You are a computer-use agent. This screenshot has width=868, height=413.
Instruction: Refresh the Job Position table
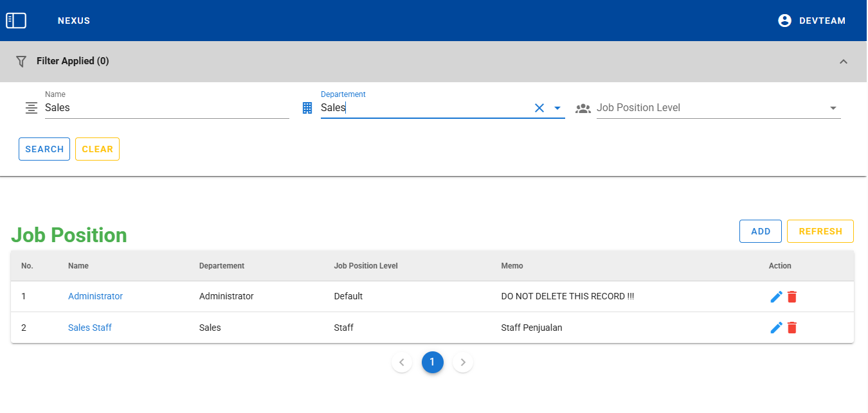tap(820, 231)
